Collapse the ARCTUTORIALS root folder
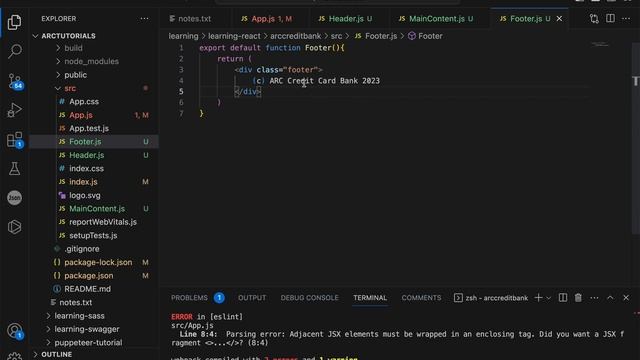The width and height of the screenshot is (640, 360). (x=69, y=36)
